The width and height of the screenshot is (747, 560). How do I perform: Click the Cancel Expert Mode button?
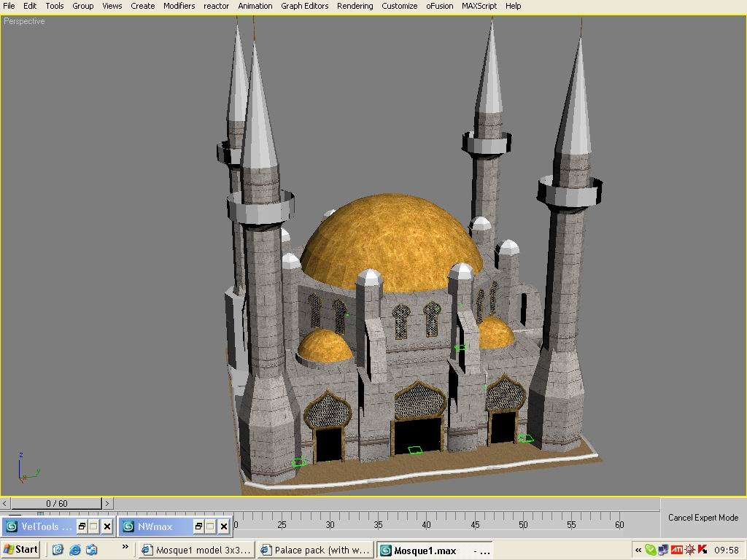(703, 518)
